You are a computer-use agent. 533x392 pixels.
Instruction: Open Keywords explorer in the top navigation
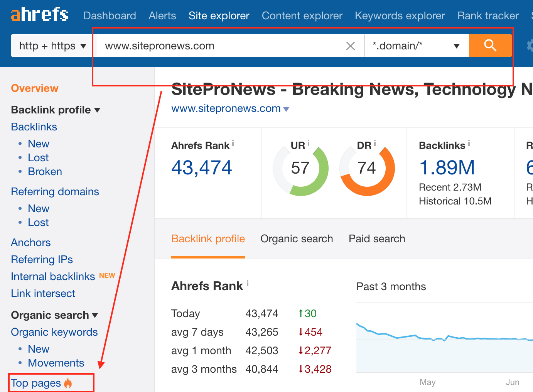tap(400, 15)
